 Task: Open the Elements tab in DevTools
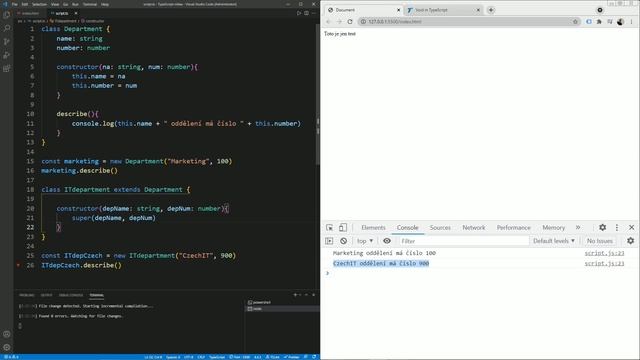pos(373,228)
